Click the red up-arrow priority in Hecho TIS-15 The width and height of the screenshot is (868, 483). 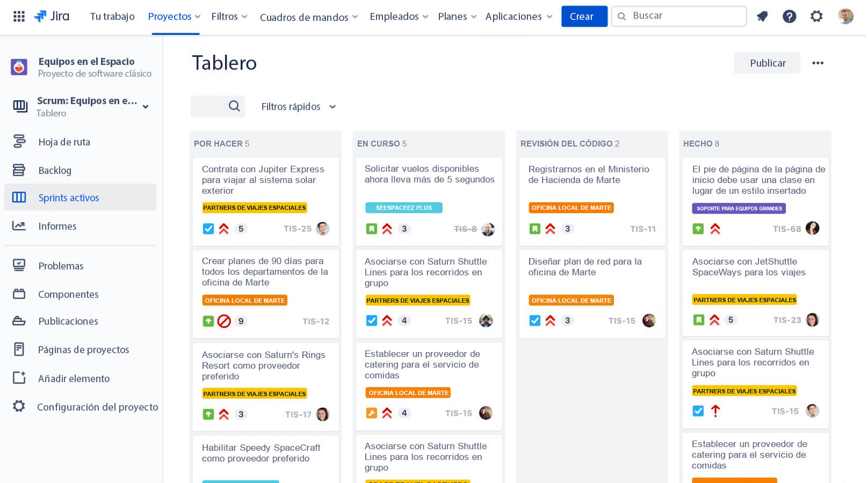tap(715, 411)
